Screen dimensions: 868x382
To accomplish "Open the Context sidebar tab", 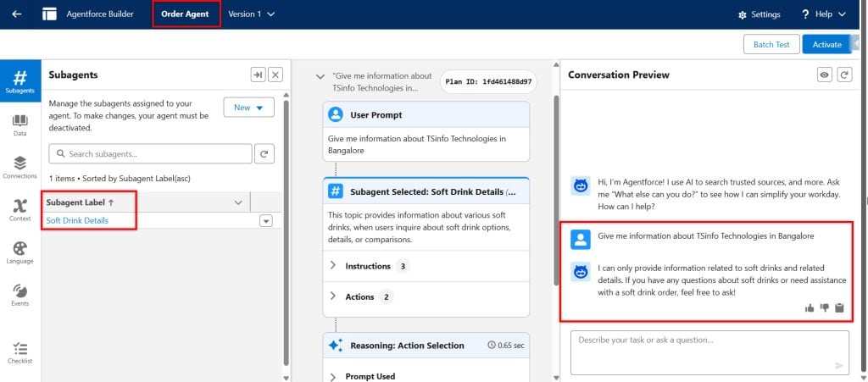I will (20, 210).
